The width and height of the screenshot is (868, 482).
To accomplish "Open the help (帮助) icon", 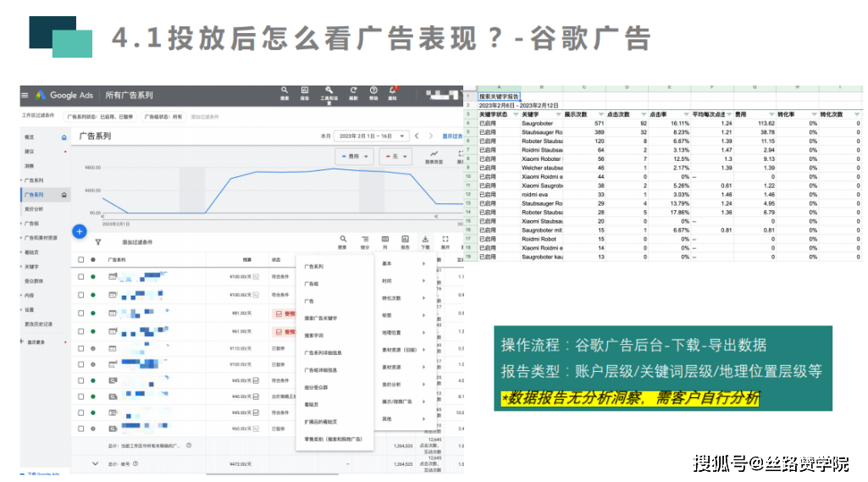I will point(373,91).
